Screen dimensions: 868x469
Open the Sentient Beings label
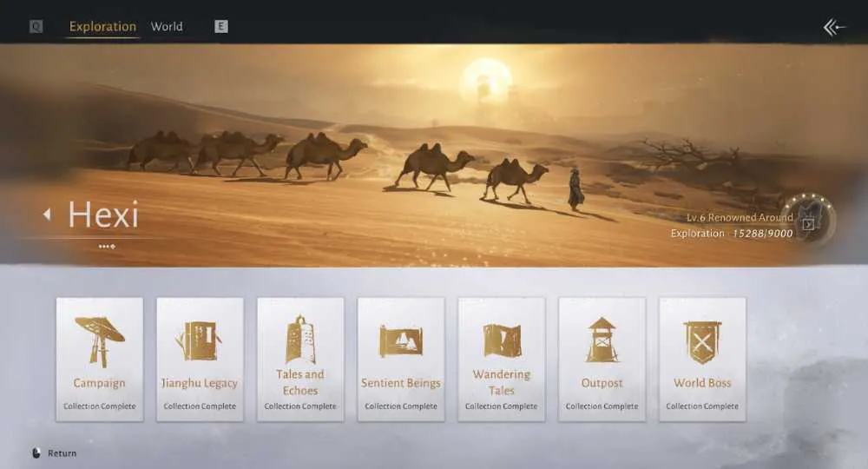[401, 383]
